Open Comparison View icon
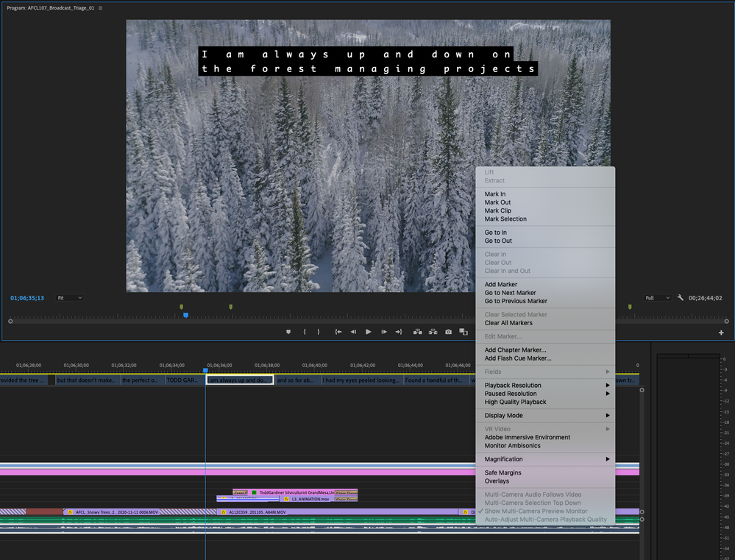This screenshot has width=735, height=560. point(464,332)
